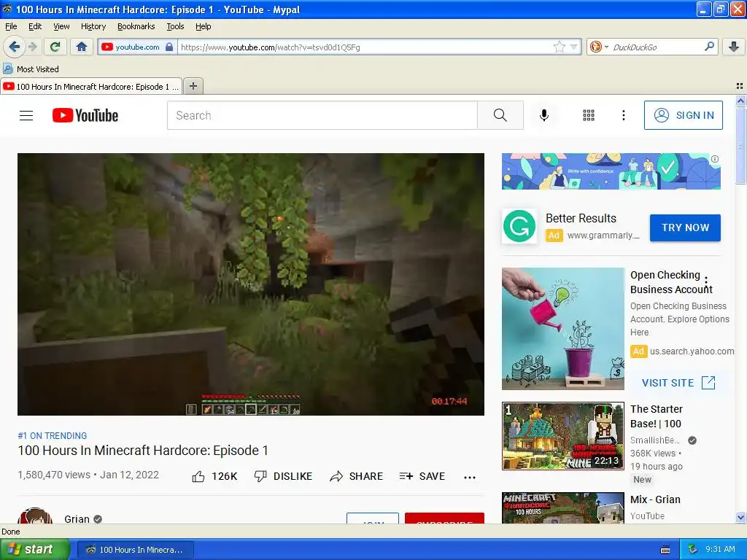Click into the YouTube Search field
This screenshot has height=560, width=747.
click(322, 115)
